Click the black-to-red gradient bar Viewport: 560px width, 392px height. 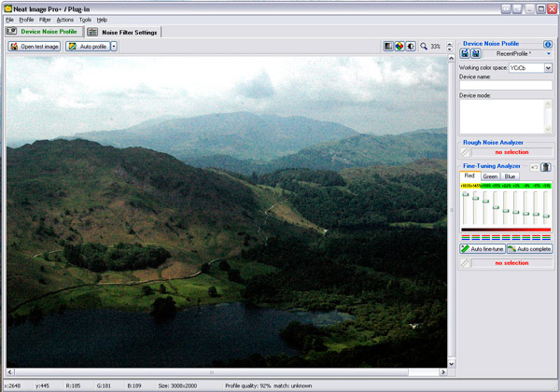pyautogui.click(x=506, y=230)
